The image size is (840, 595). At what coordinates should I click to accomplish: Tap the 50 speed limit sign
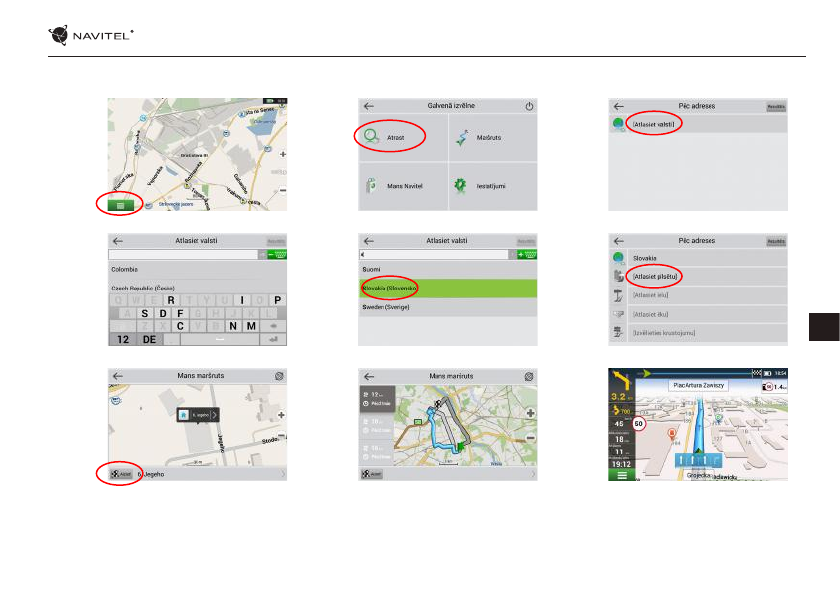[x=639, y=424]
